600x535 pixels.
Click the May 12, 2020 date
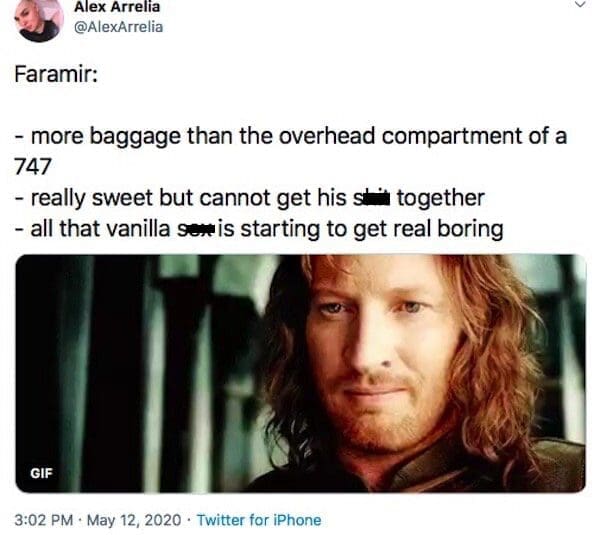[x=134, y=520]
